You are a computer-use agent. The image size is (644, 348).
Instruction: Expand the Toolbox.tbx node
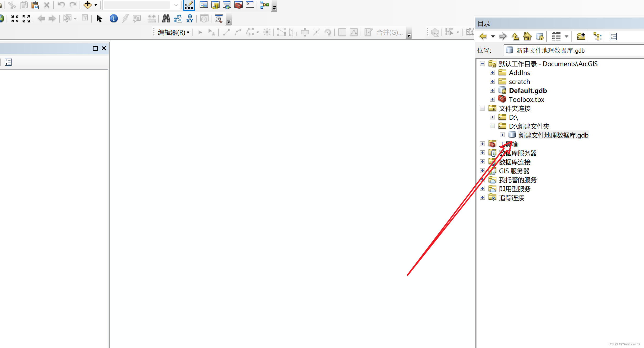(x=492, y=99)
